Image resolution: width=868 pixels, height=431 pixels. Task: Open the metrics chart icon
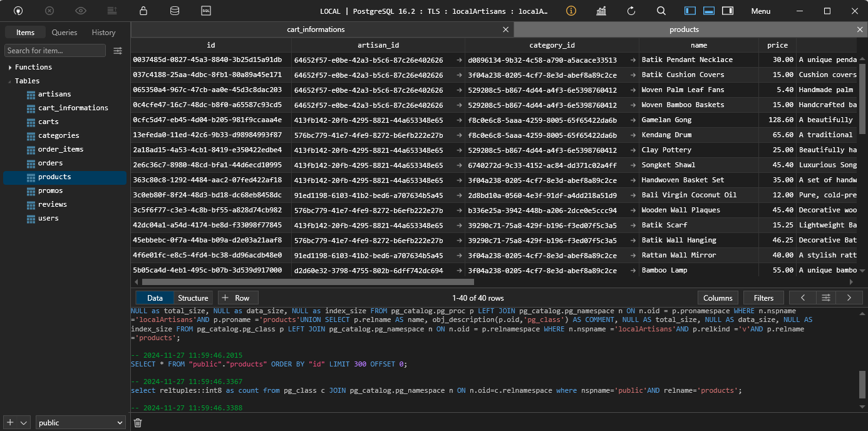(601, 11)
